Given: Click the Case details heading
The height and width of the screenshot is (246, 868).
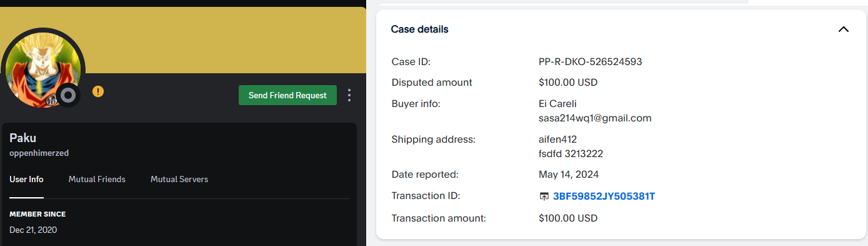Looking at the screenshot, I should tap(419, 29).
